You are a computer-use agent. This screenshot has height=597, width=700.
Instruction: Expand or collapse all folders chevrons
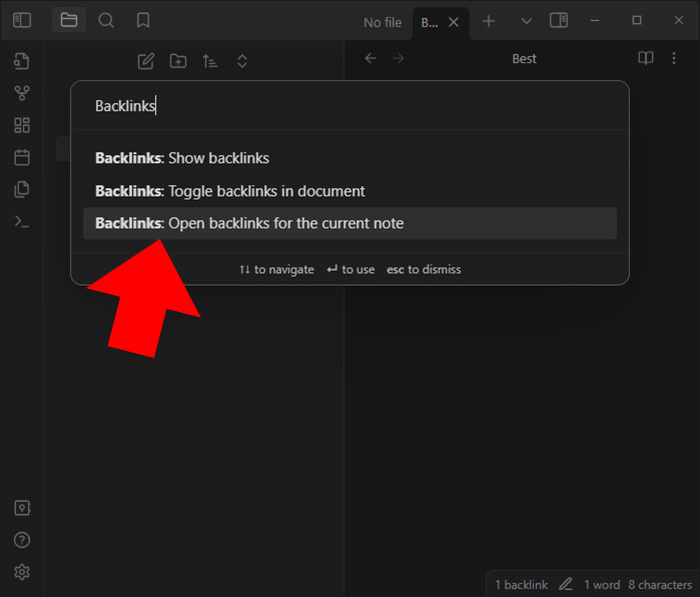[242, 61]
